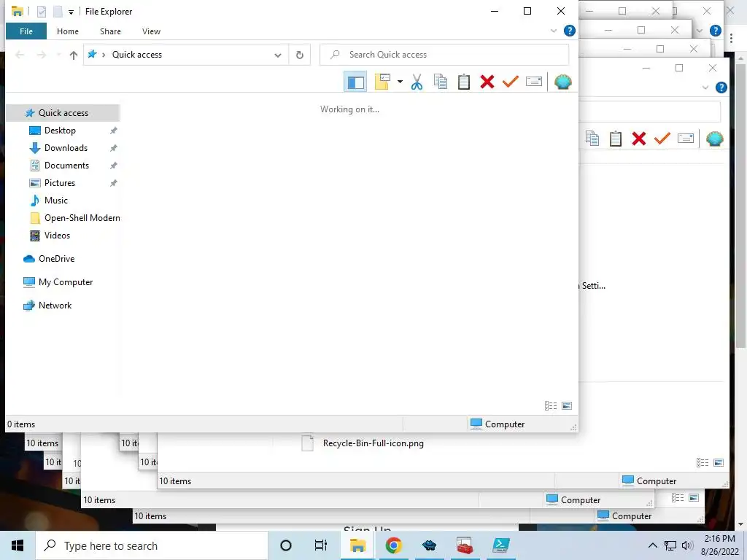
Task: Open the View ribbon tab
Action: tap(151, 31)
